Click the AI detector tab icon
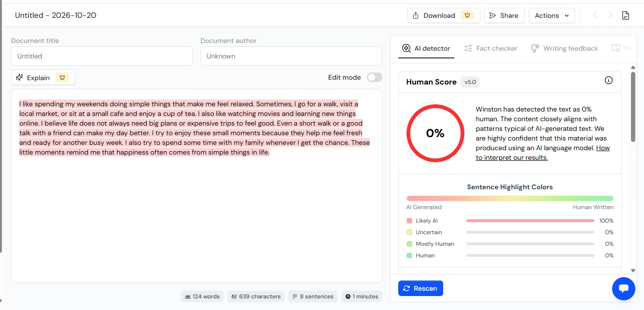Screen dimensions: 644x310 [406, 48]
